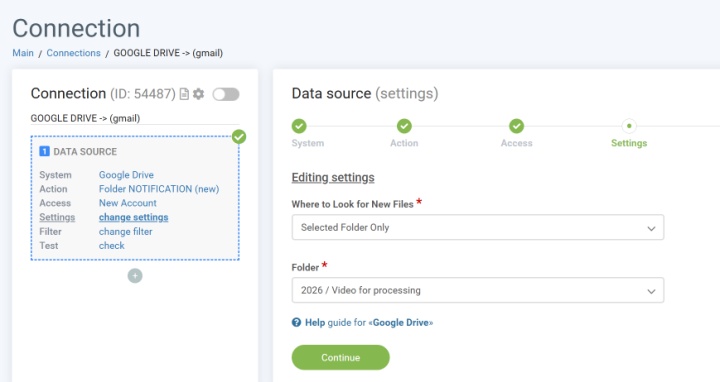
Task: Select the Action step label
Action: pos(404,143)
